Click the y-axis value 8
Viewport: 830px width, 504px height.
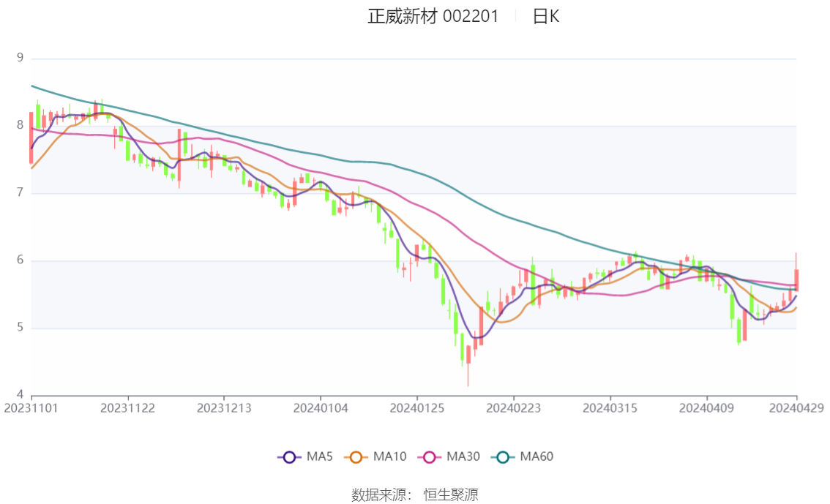pos(20,125)
